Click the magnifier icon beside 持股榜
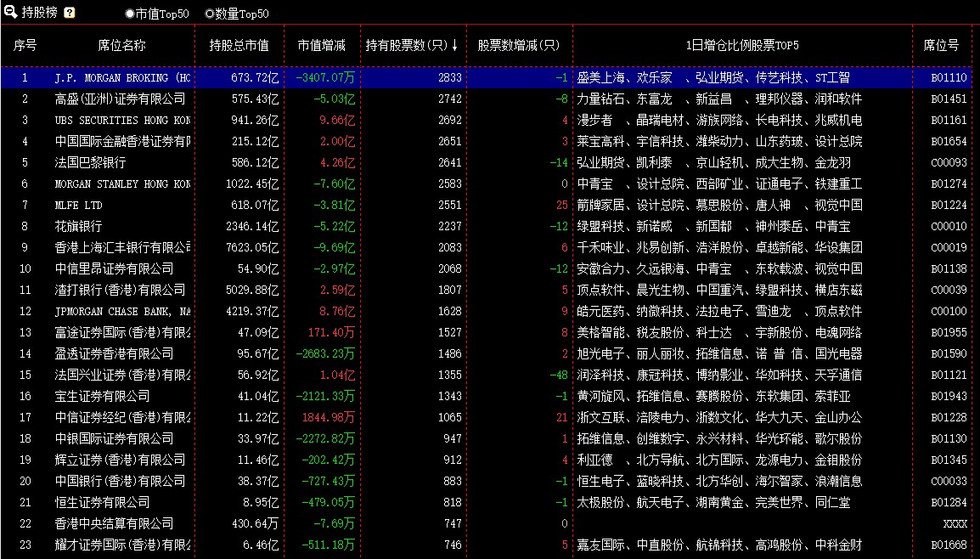The width and height of the screenshot is (980, 559). [10, 13]
